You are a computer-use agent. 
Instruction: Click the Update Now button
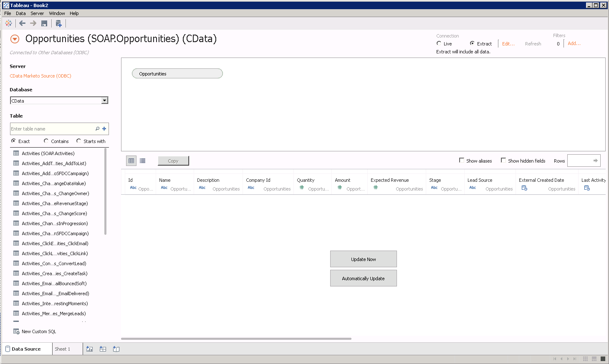tap(363, 259)
